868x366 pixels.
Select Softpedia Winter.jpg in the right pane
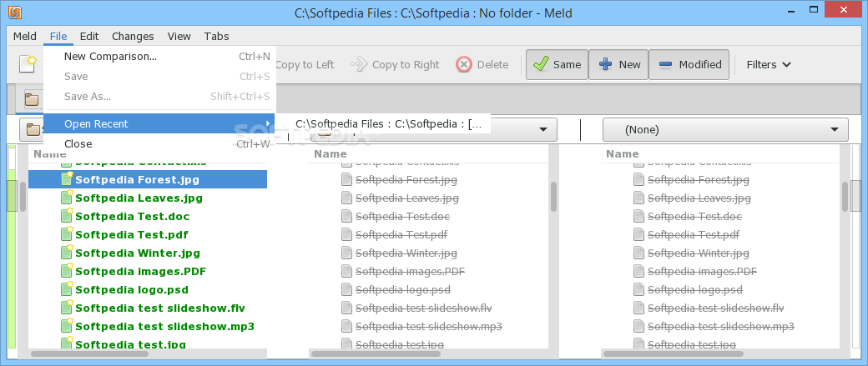pos(699,253)
